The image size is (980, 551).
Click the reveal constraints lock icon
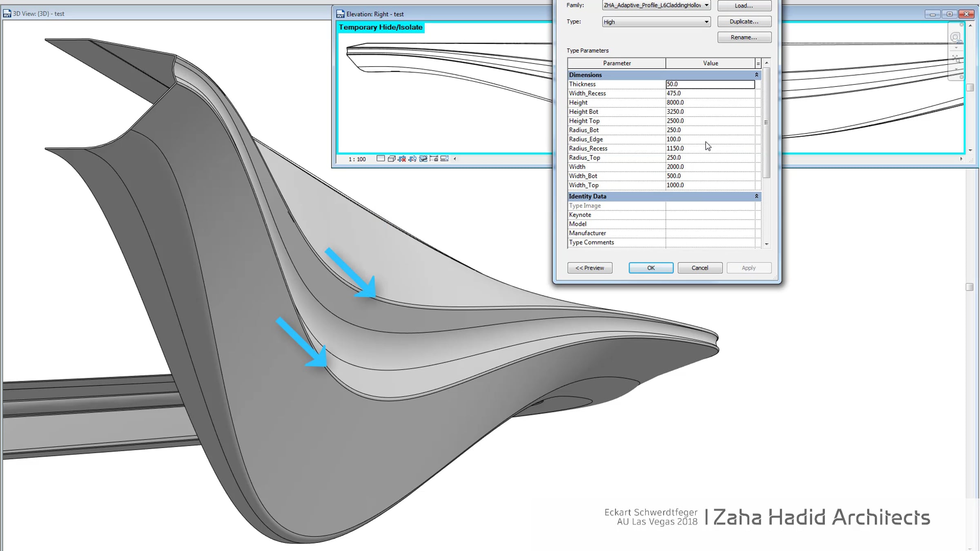click(x=434, y=159)
